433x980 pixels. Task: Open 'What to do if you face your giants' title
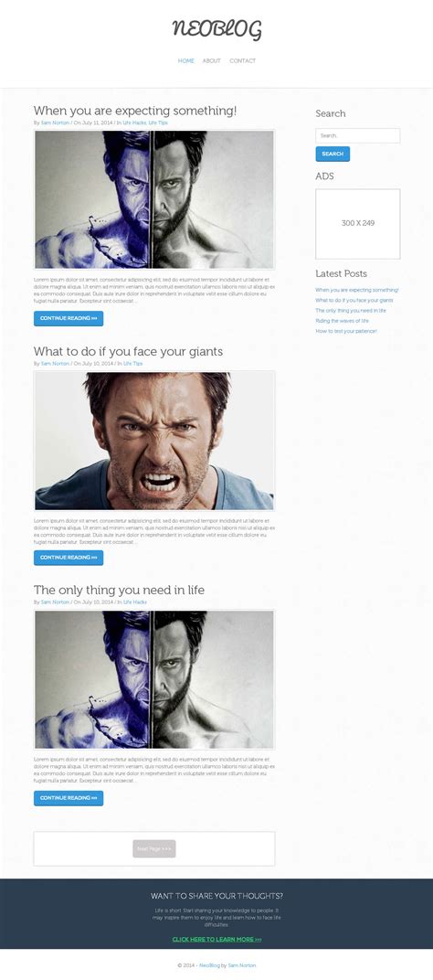128,351
